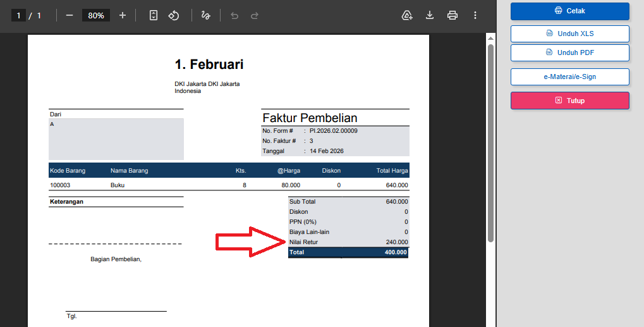This screenshot has height=327, width=644.
Task: Select the draw annotation tool
Action: click(205, 15)
